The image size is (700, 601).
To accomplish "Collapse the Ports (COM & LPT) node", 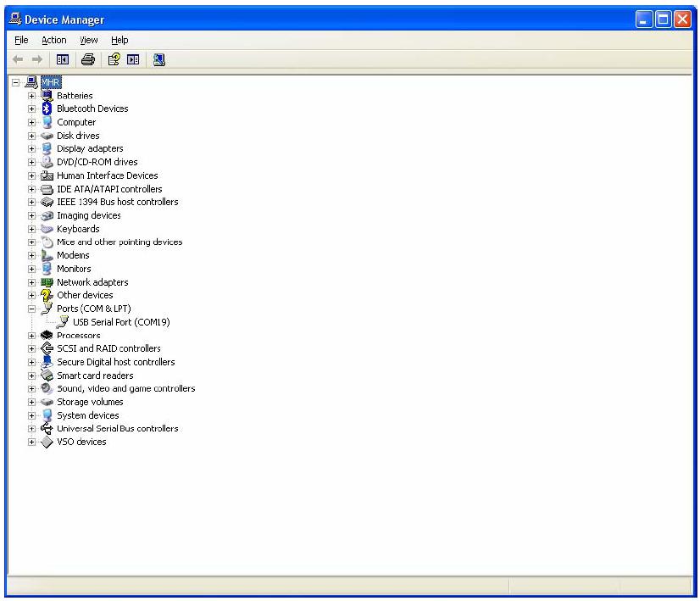I will tap(32, 309).
